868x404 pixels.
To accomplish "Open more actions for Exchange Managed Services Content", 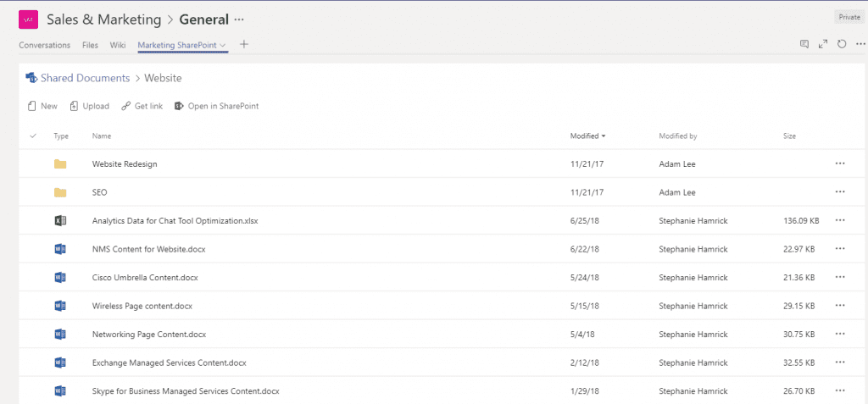I will [840, 362].
